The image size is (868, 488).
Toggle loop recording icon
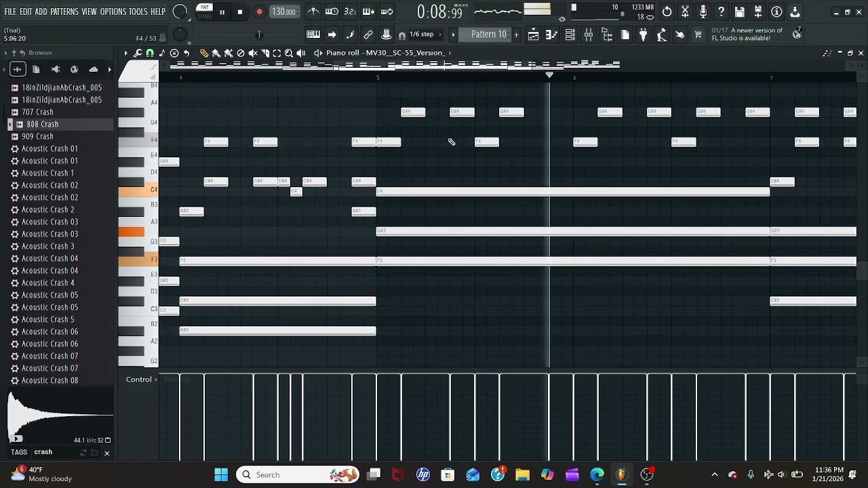(x=387, y=12)
